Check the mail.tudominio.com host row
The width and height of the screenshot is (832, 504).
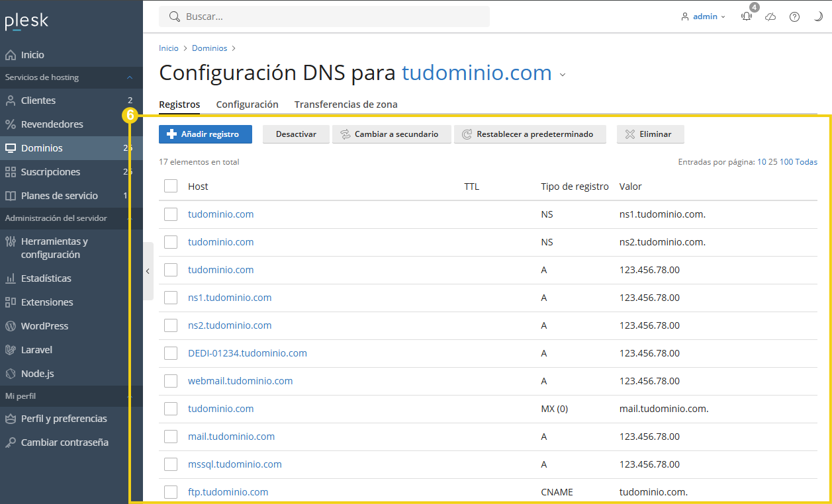171,437
